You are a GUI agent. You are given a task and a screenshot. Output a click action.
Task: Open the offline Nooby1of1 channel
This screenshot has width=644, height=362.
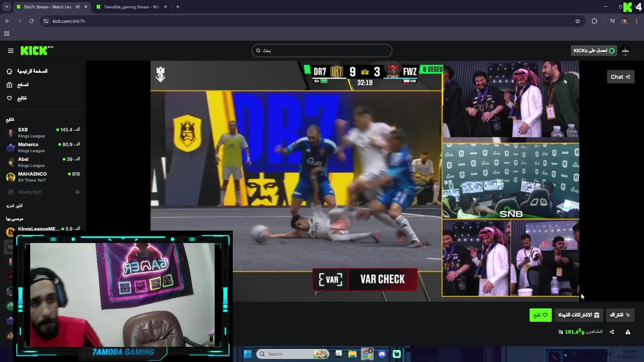(43, 192)
